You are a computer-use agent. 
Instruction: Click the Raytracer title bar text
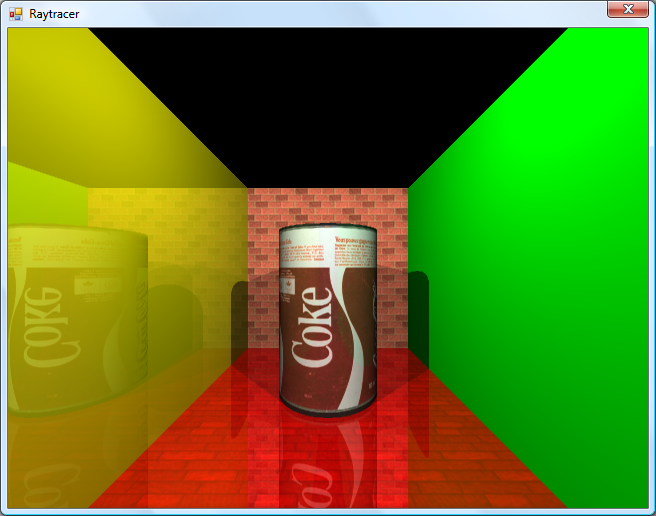(x=54, y=14)
